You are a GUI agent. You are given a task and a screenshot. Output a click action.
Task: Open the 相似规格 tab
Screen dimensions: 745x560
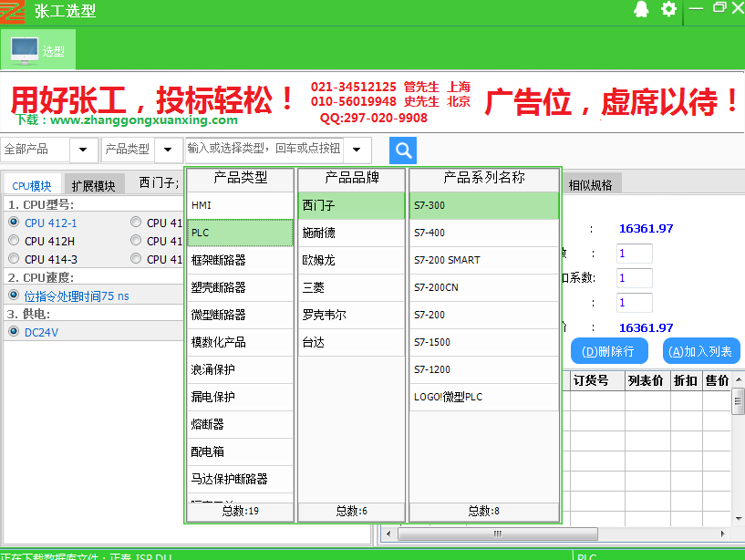[591, 185]
